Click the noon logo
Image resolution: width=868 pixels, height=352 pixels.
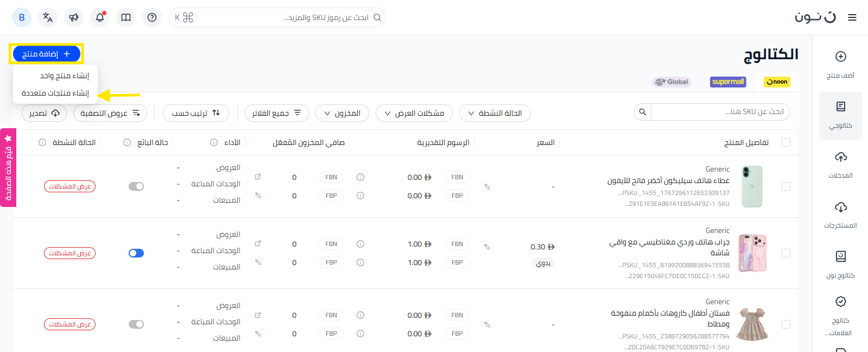click(x=815, y=17)
